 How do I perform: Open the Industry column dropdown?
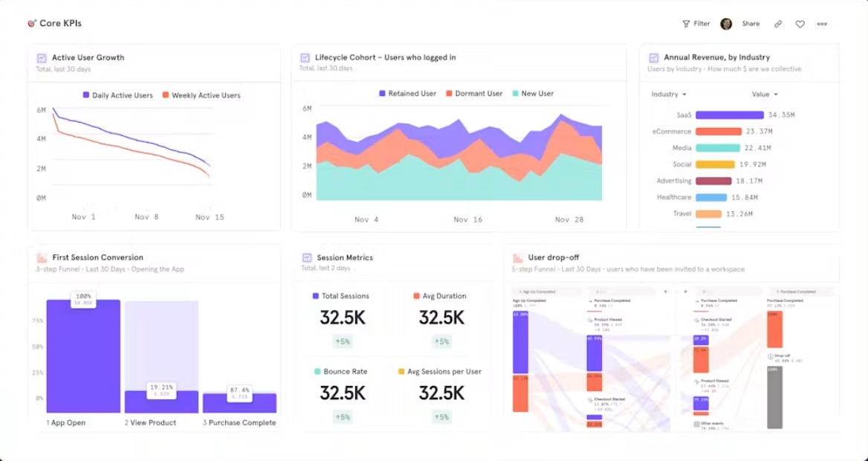(669, 94)
